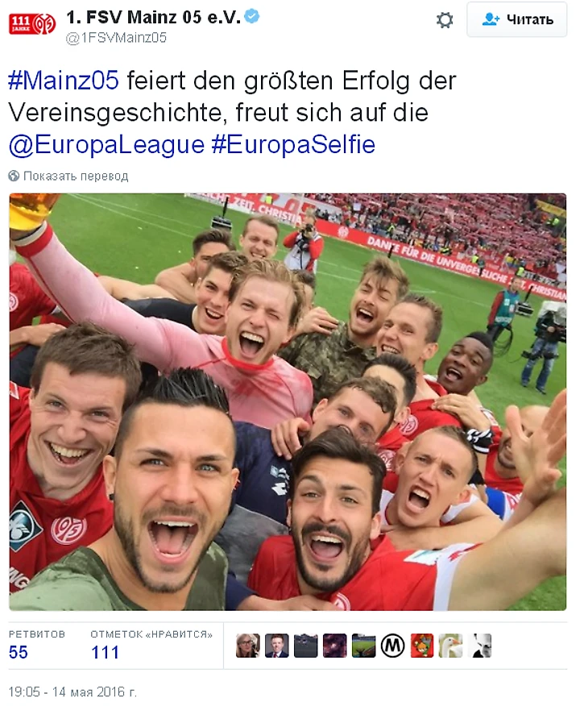Open the team selfie photo

click(x=288, y=401)
